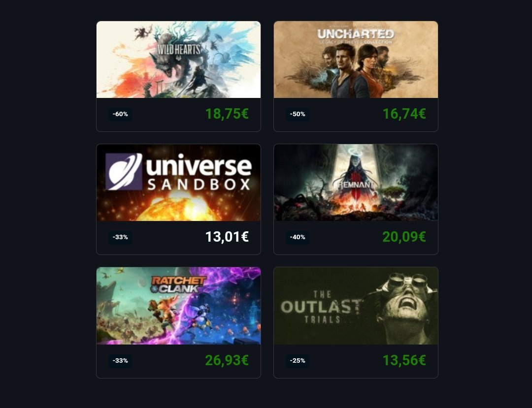Click the -40% discount badge on Remnant
The height and width of the screenshot is (408, 532).
[x=298, y=237]
